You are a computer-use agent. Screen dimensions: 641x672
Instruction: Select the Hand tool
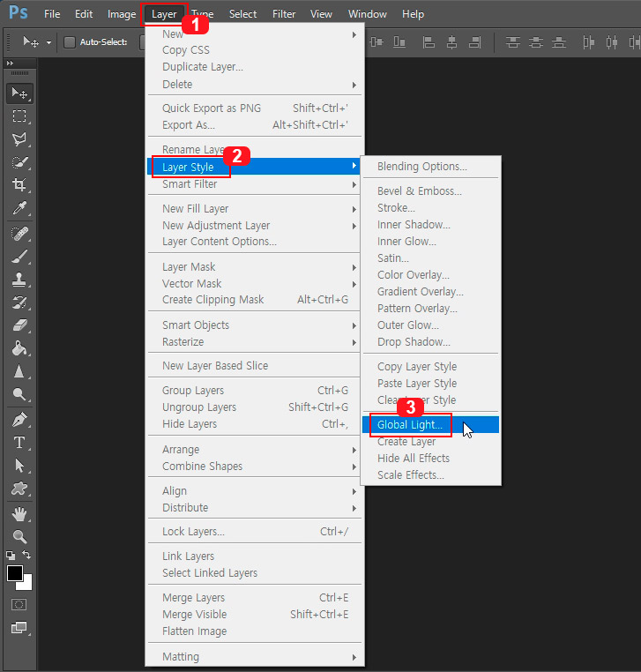click(x=19, y=514)
